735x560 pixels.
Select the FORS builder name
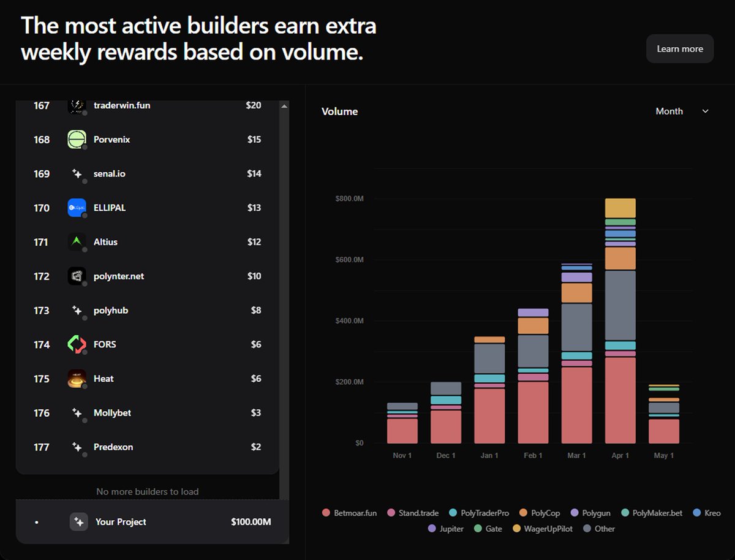pos(105,344)
